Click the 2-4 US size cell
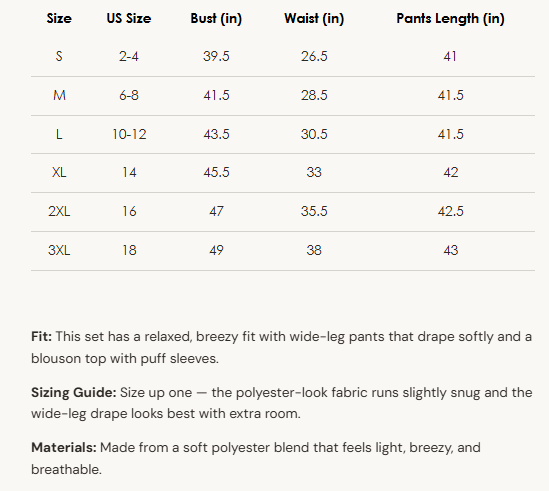The height and width of the screenshot is (491, 549). (x=129, y=56)
